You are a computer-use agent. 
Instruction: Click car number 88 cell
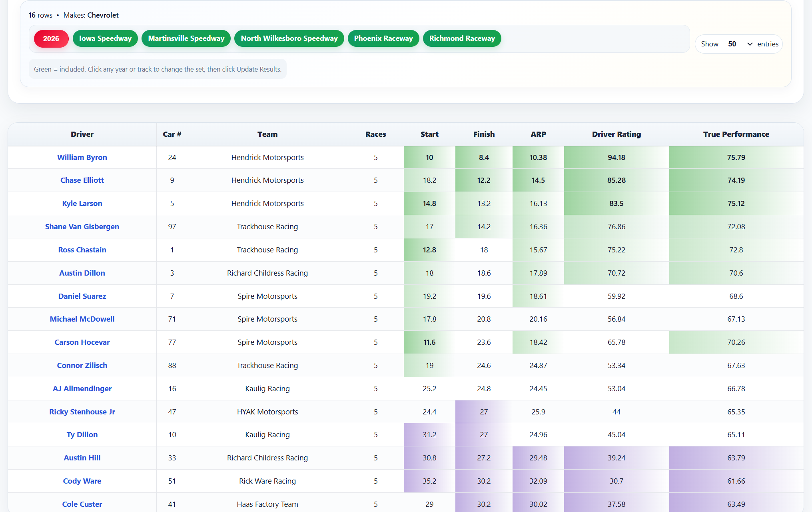(x=172, y=366)
